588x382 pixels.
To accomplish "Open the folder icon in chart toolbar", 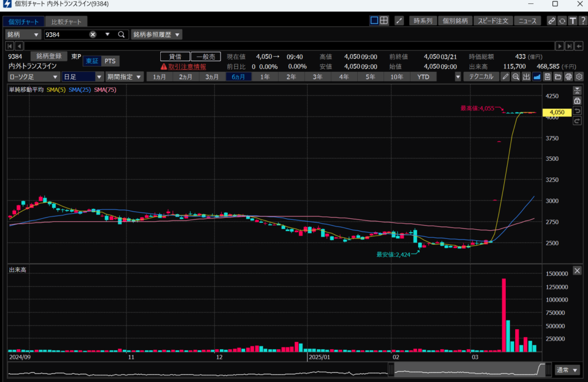I will pos(558,77).
